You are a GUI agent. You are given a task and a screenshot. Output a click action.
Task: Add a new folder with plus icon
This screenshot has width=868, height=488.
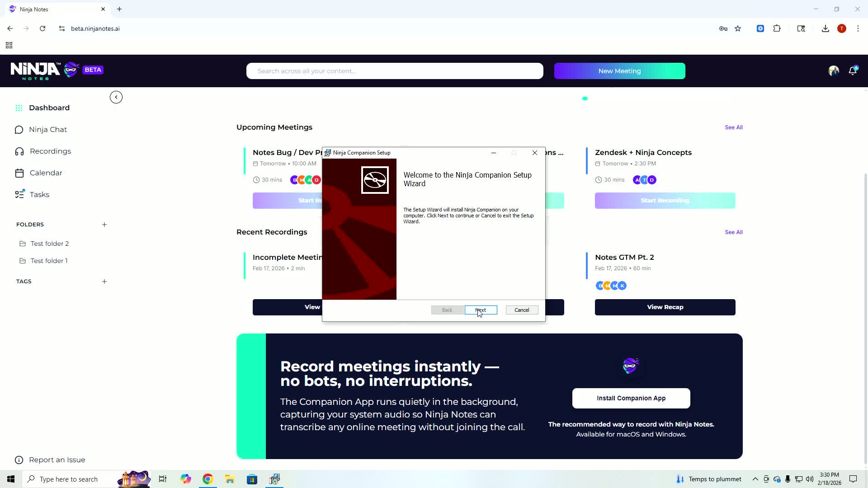(104, 225)
